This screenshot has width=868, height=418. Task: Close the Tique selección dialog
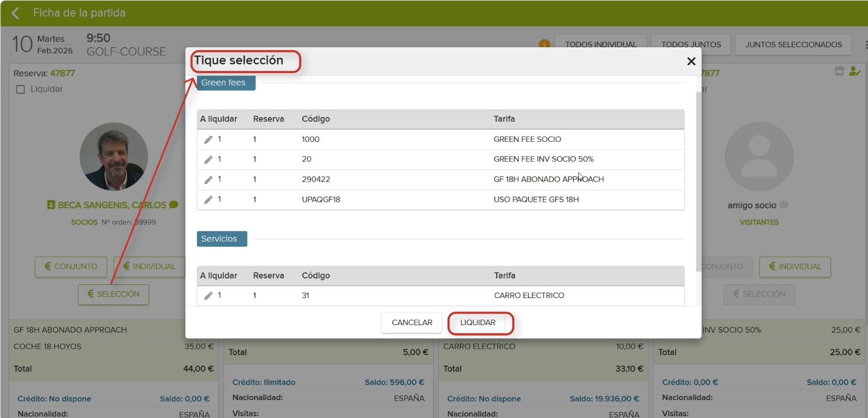point(691,62)
